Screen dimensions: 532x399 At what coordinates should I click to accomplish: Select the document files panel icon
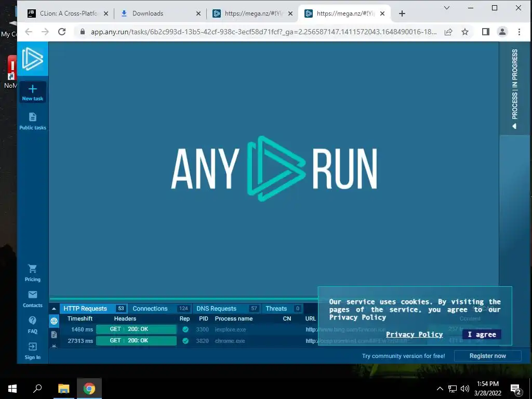tap(54, 335)
